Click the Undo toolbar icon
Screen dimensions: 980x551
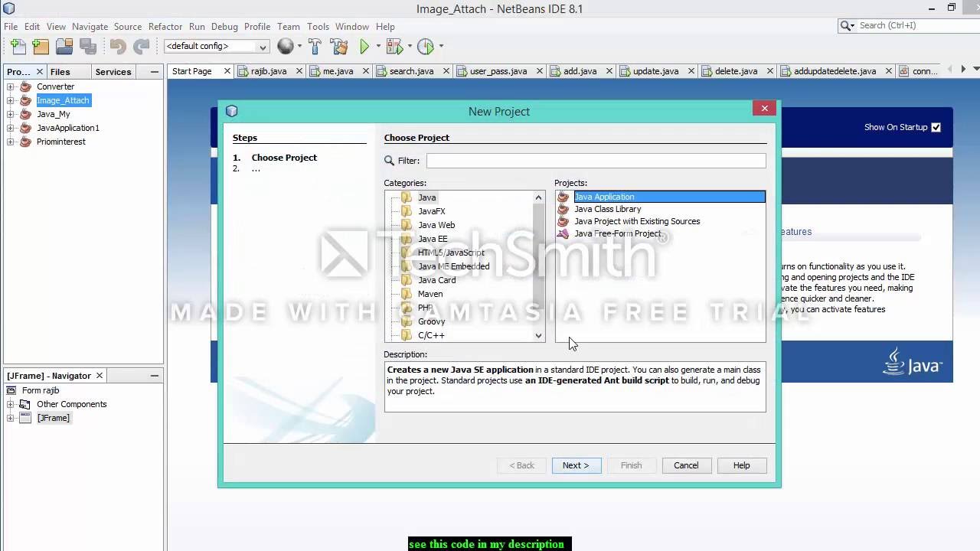pos(117,47)
